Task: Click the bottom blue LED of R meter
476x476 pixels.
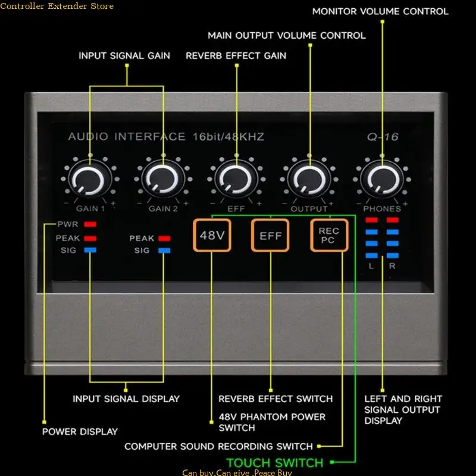Action: point(393,256)
